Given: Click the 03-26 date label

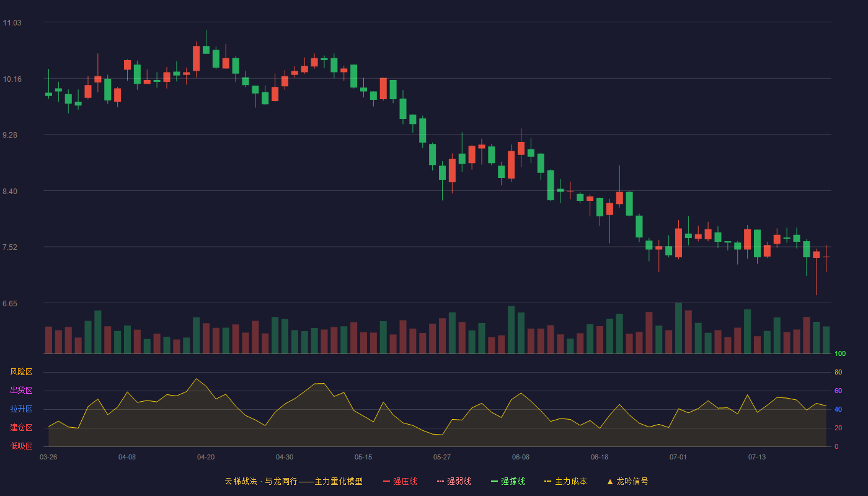Looking at the screenshot, I should click(x=48, y=457).
